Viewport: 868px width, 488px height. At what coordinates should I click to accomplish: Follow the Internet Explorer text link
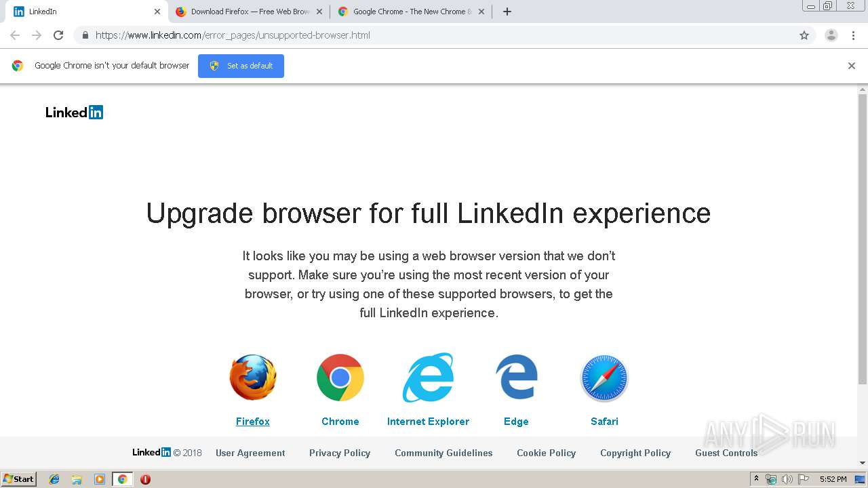[428, 422]
